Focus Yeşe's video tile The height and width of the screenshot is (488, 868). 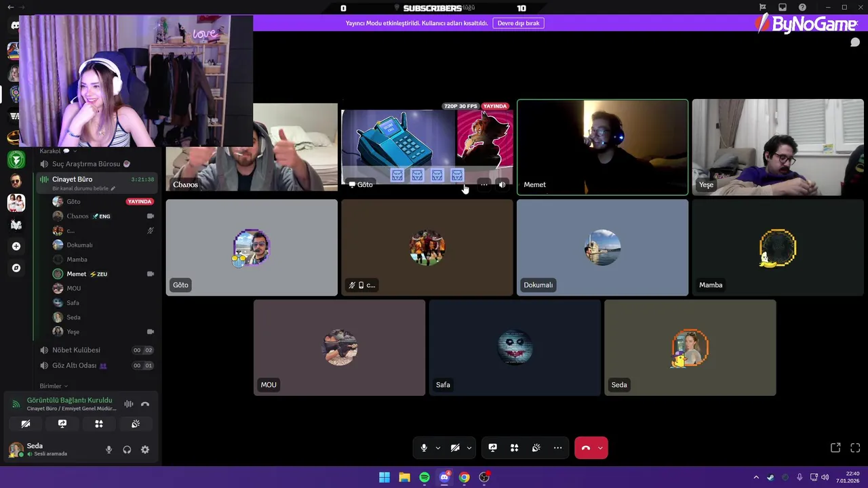[778, 147]
